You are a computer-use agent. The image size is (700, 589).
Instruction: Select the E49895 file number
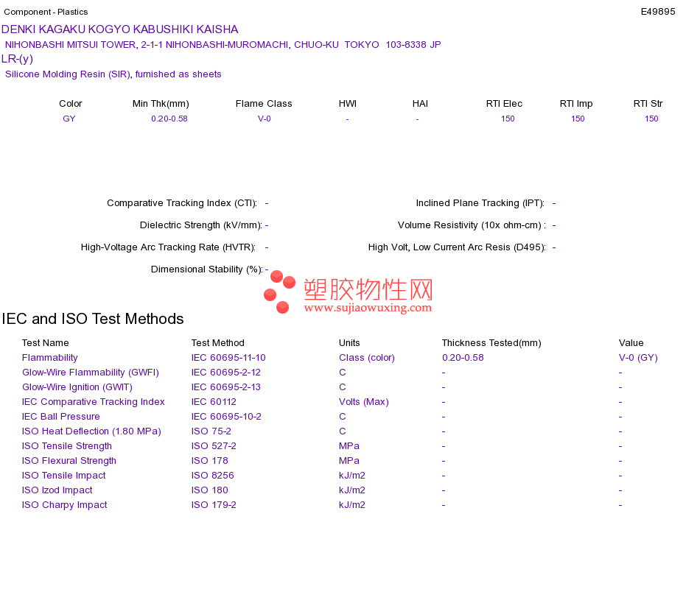[x=657, y=12]
